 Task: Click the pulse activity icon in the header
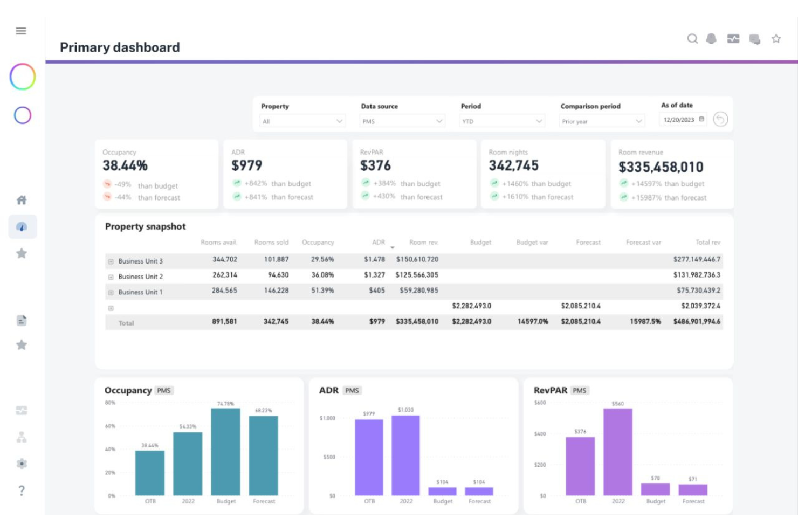tap(733, 39)
